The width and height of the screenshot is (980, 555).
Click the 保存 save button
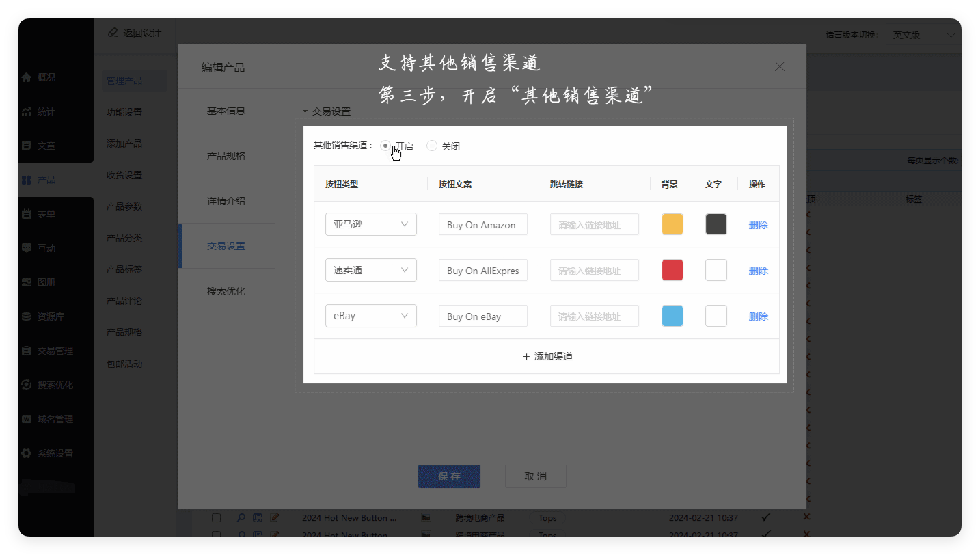coord(449,476)
